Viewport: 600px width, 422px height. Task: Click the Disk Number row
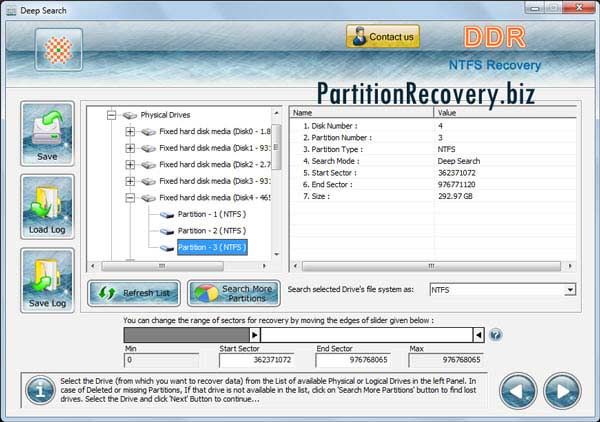coord(433,126)
